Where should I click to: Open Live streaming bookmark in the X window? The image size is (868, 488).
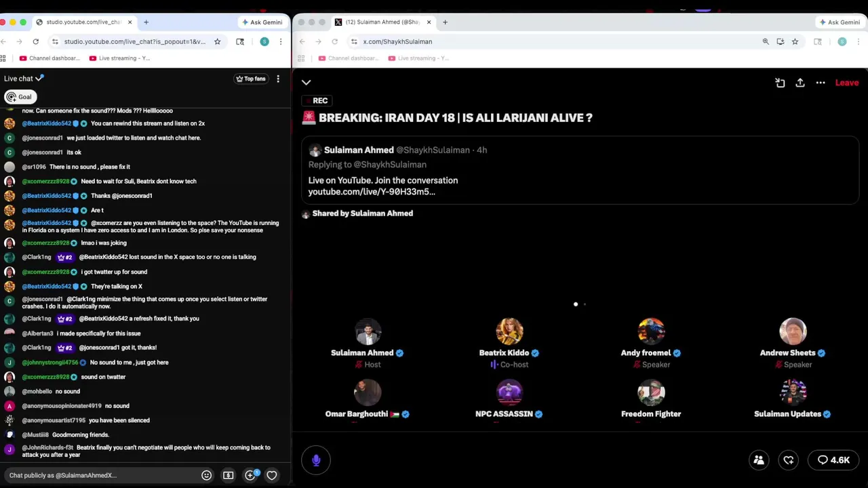[x=418, y=58]
